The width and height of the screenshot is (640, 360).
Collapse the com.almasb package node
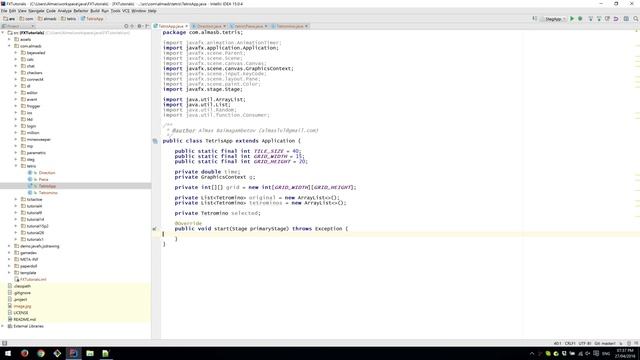9,46
